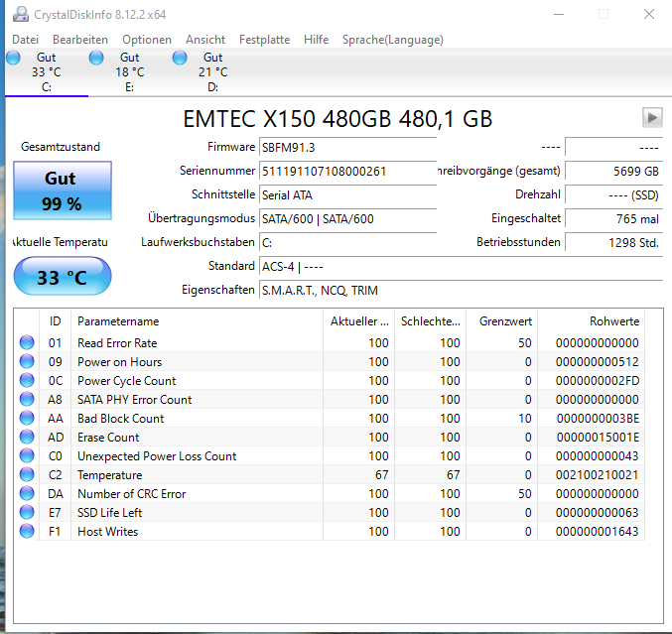The width and height of the screenshot is (672, 634).
Task: Click the Schnittstelle field Serial ATA
Action: tap(347, 194)
